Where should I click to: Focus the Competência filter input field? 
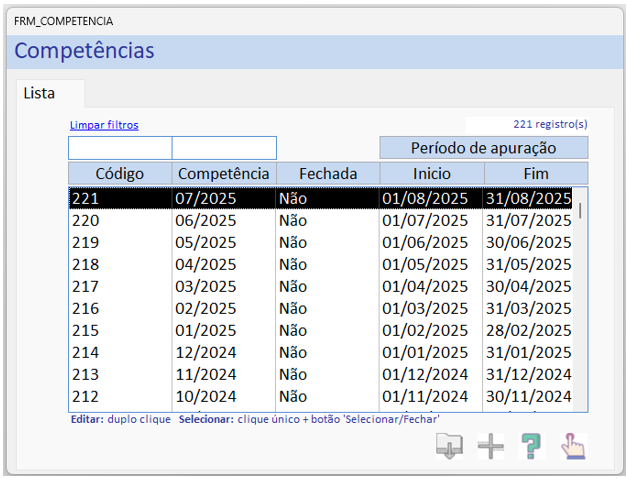point(224,148)
